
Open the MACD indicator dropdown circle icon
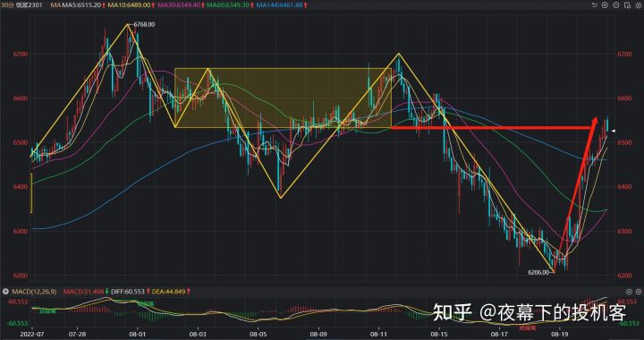pyautogui.click(x=5, y=292)
